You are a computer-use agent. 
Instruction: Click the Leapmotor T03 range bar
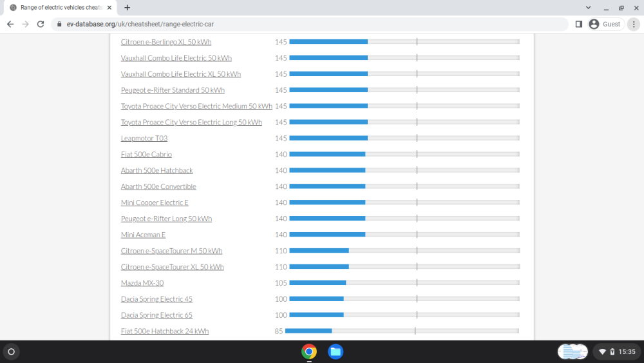pos(404,138)
